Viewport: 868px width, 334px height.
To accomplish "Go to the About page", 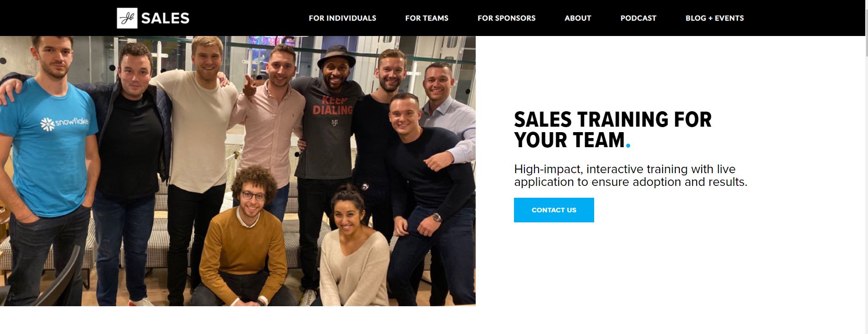I will click(578, 18).
